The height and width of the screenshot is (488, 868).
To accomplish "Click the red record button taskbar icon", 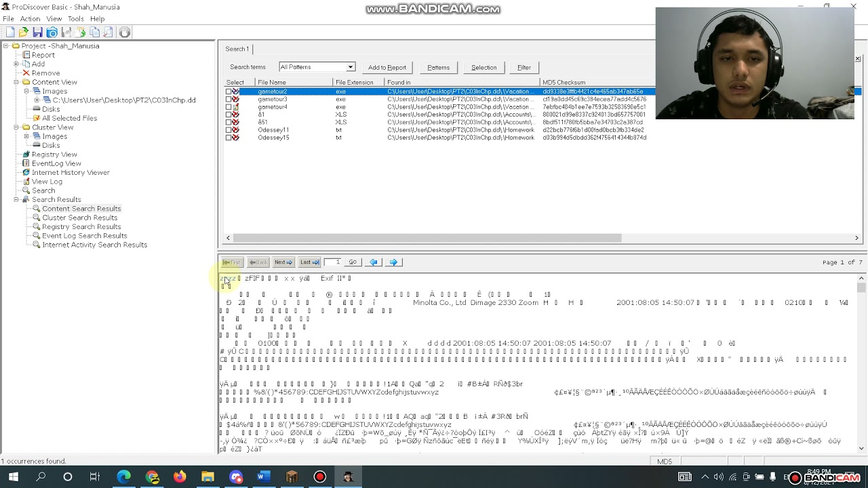I will coord(320,477).
